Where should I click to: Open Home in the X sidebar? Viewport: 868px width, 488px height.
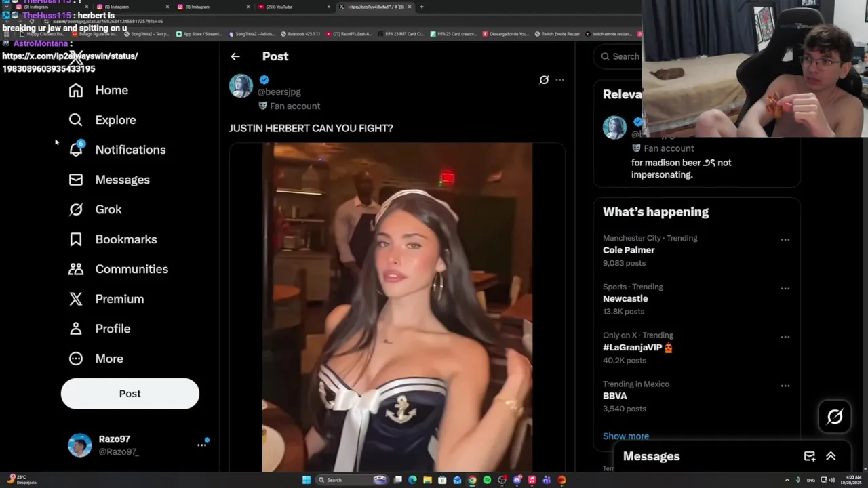pyautogui.click(x=98, y=90)
